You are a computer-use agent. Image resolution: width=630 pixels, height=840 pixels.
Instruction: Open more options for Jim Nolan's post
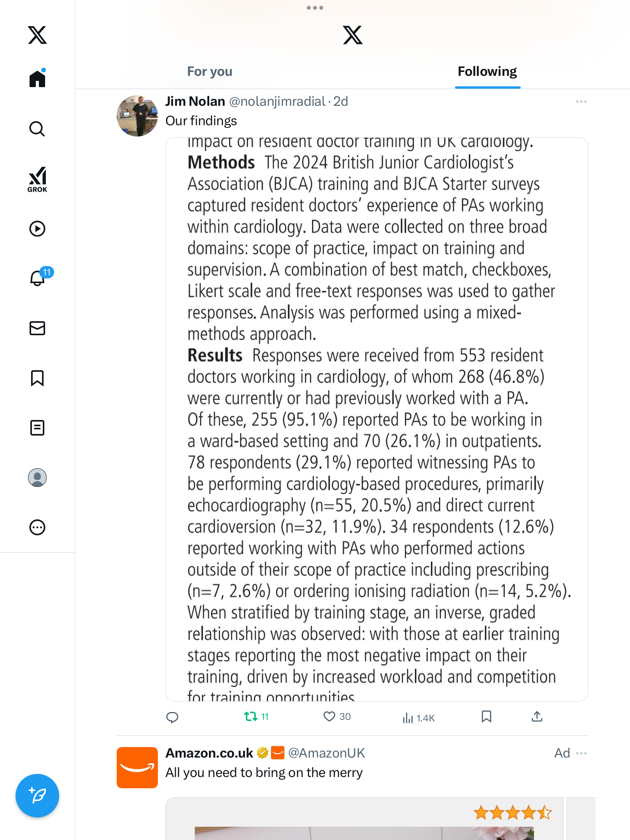point(581,101)
